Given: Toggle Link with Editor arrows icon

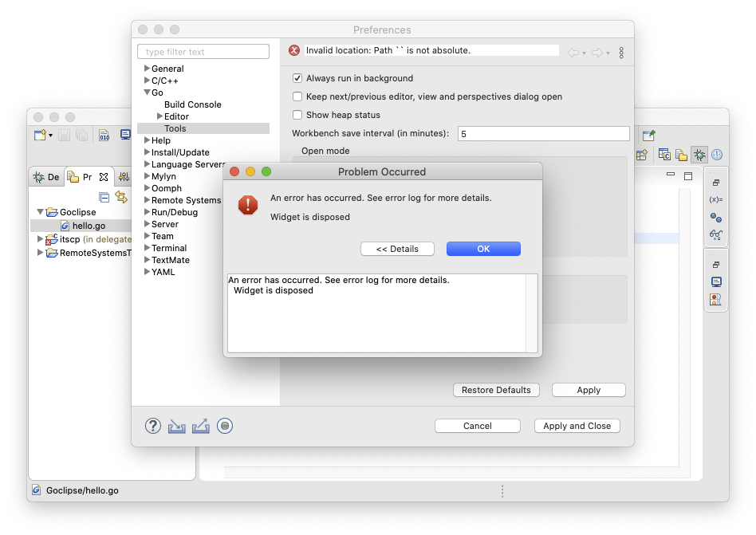Looking at the screenshot, I should 121,197.
